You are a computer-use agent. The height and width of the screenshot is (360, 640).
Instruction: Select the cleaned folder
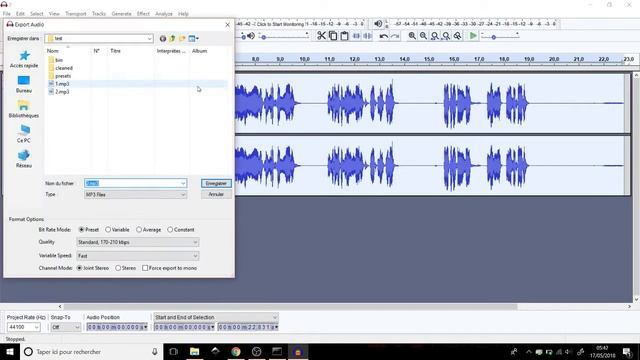[64, 68]
